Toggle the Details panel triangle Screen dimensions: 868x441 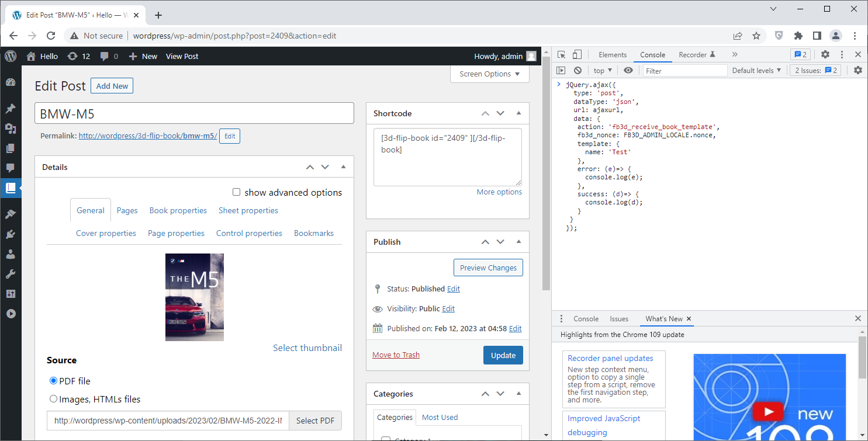point(343,166)
